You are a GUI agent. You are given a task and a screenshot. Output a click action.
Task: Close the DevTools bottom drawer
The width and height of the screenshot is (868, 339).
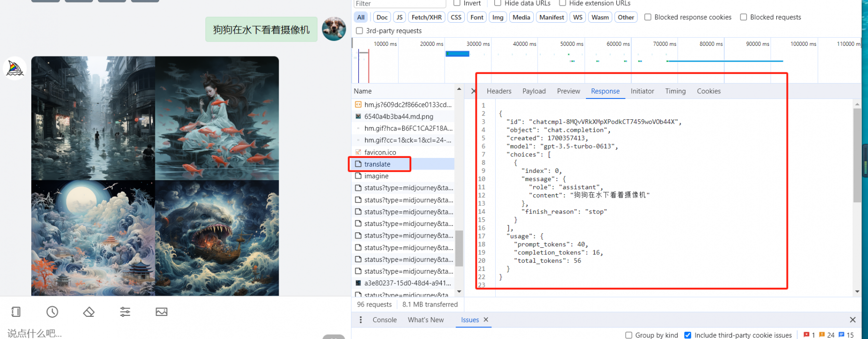(853, 320)
